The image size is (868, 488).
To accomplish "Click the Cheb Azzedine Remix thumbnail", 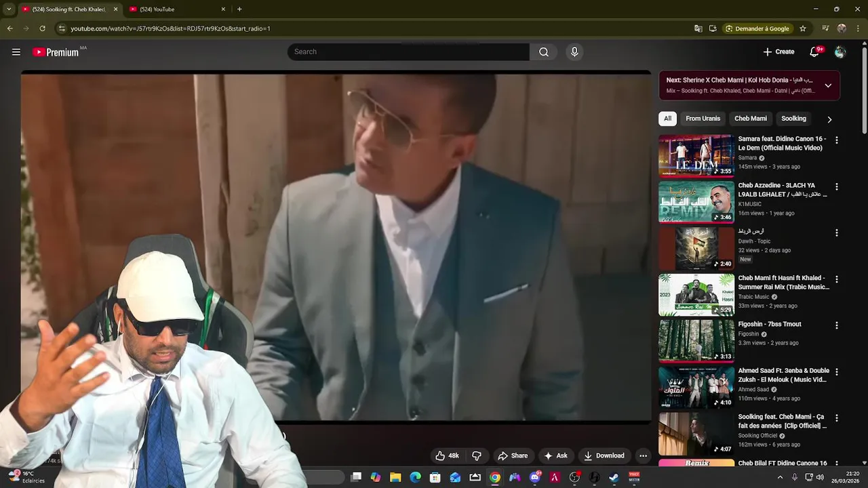I will click(696, 202).
